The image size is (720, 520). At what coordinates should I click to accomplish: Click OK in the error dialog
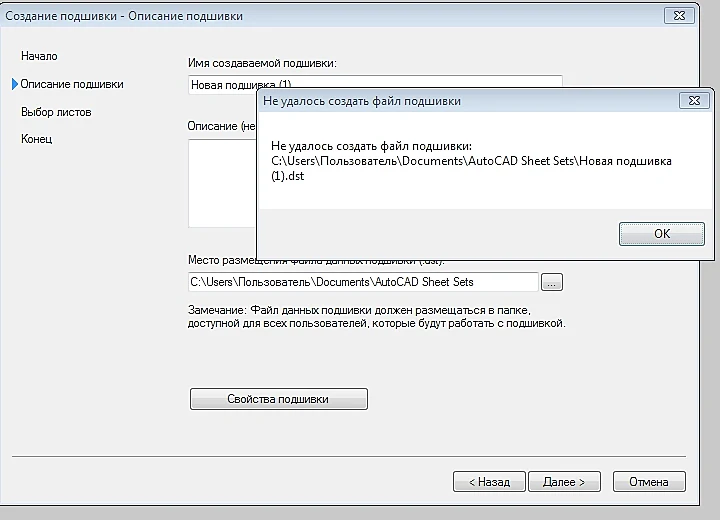tap(661, 234)
